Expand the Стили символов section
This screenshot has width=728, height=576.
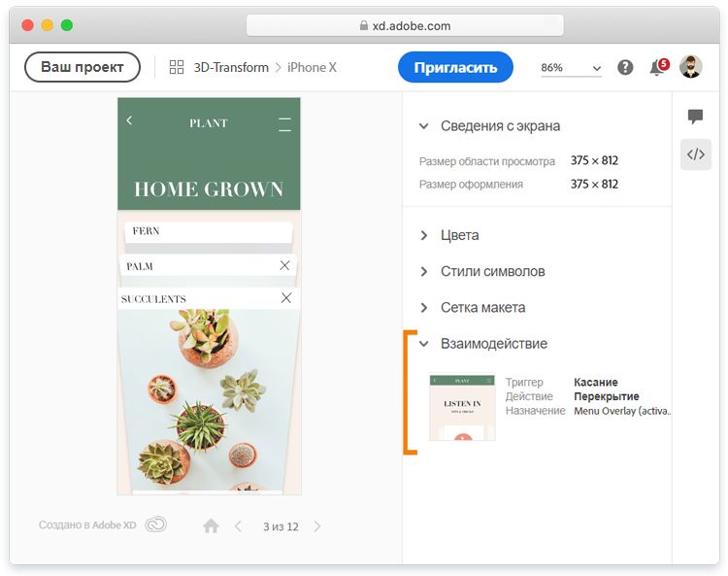[423, 271]
